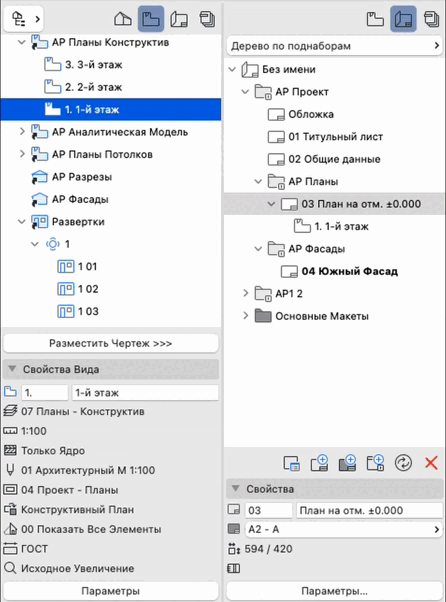Click structure display 'Только Ядро'
The height and width of the screenshot is (602, 446).
click(53, 450)
